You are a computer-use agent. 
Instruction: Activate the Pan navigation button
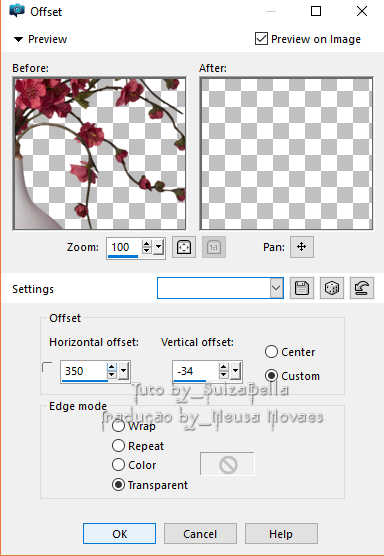point(301,247)
